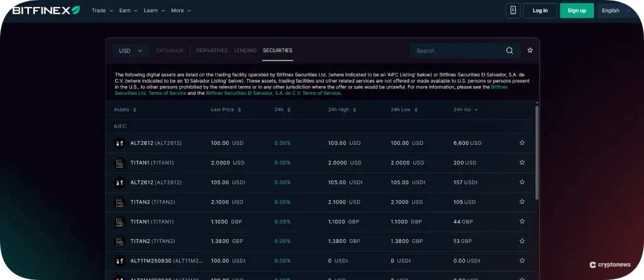Click ALT2612 USD asset icon

tap(119, 143)
